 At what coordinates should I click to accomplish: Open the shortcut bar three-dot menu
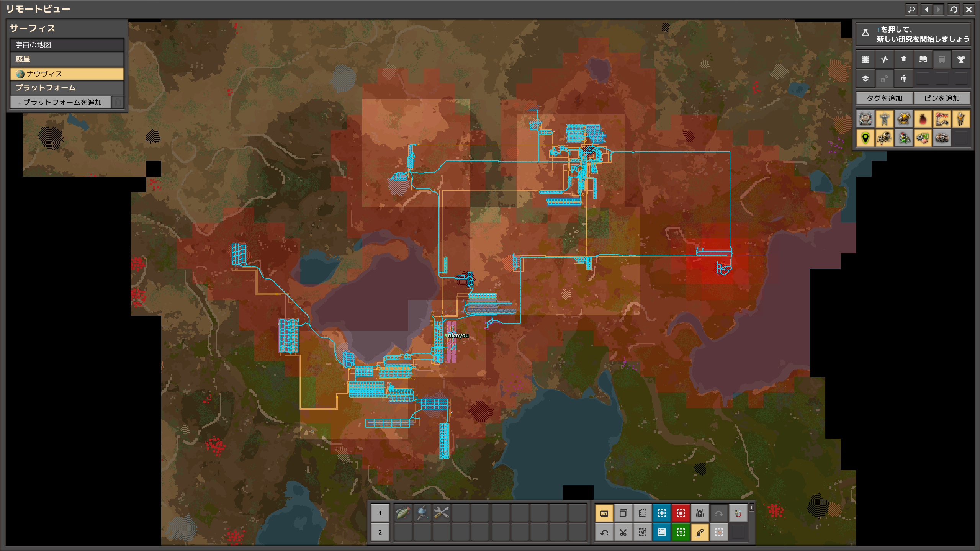coord(752,508)
